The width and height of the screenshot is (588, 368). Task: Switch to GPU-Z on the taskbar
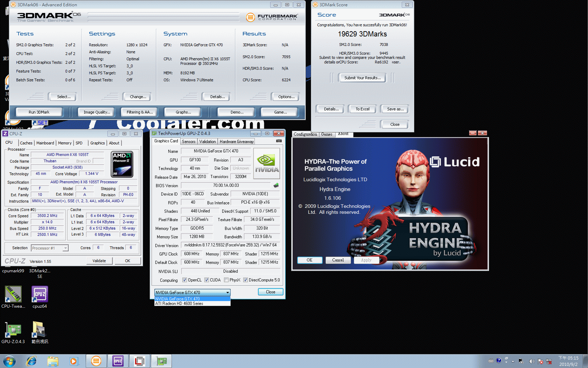(x=161, y=361)
